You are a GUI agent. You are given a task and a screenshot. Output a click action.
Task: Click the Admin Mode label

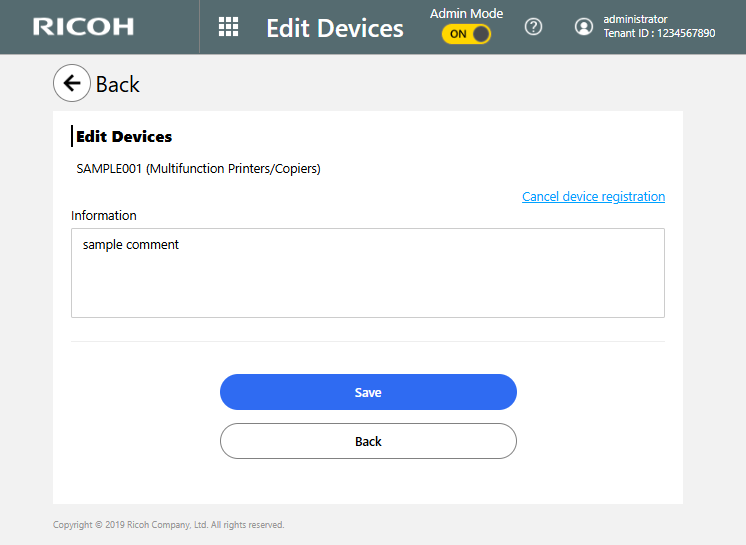coord(466,13)
